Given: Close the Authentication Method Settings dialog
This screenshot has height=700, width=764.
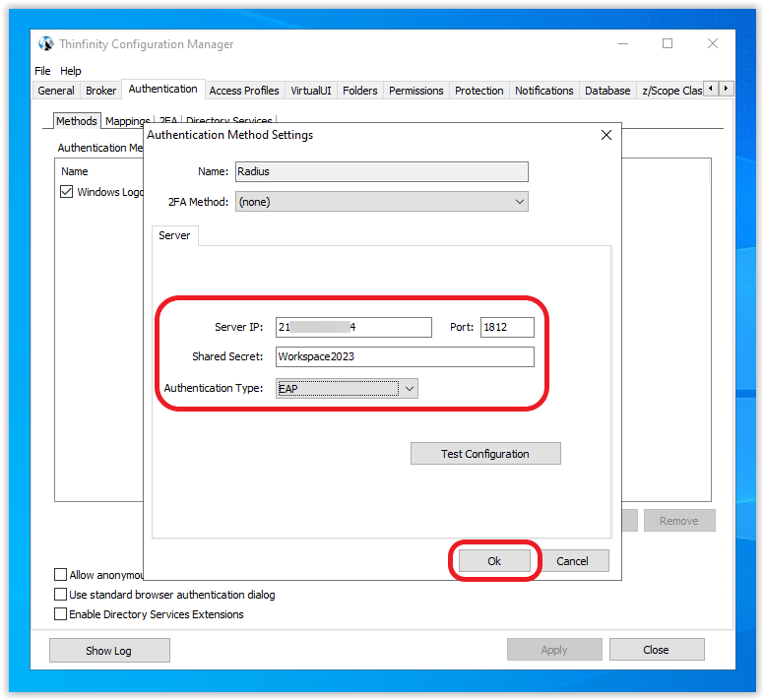Looking at the screenshot, I should click(x=606, y=135).
